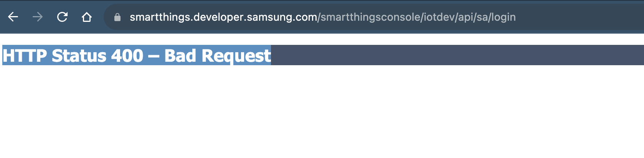Screen dimensions: 644x158
Task: Click the unhighlighted dark part of heading banner
Action: (x=457, y=55)
